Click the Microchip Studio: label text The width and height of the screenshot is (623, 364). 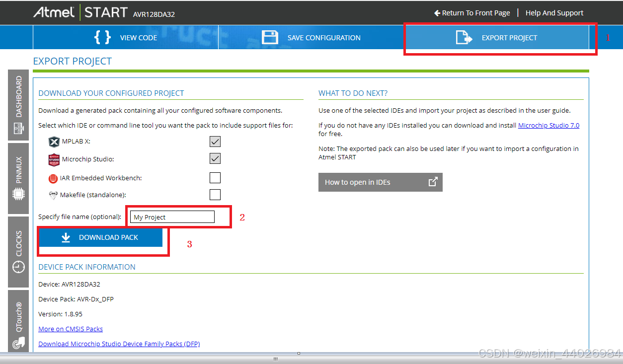coord(88,159)
